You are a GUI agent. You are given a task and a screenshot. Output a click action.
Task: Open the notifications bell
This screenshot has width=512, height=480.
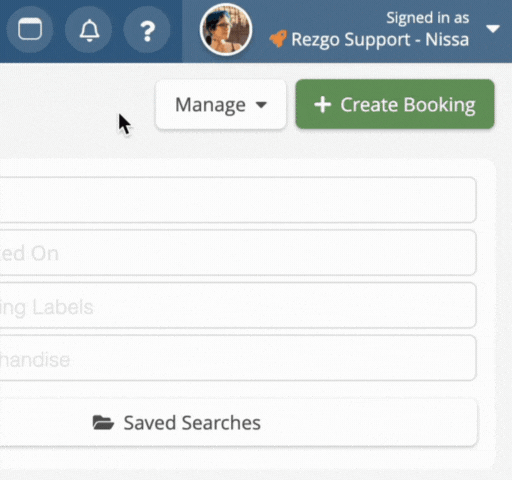89,30
